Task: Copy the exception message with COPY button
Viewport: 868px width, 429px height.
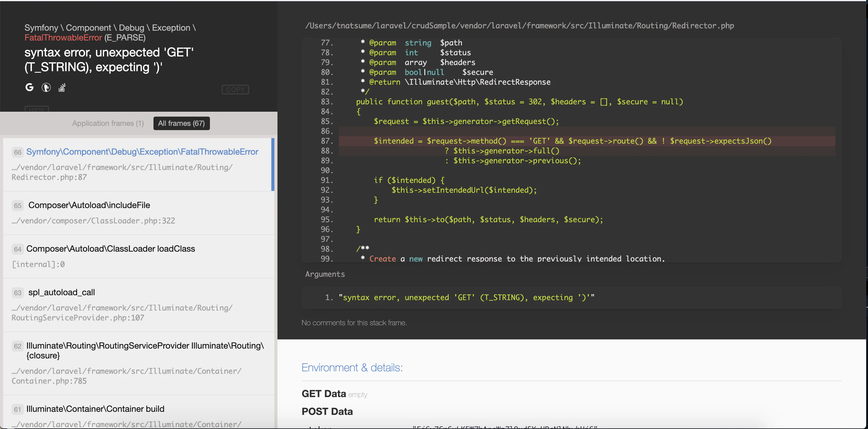Action: pyautogui.click(x=235, y=90)
